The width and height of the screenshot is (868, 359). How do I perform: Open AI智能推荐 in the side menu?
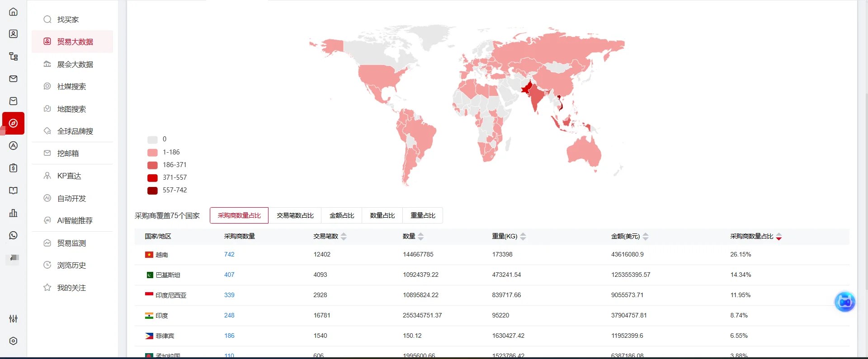(72, 220)
